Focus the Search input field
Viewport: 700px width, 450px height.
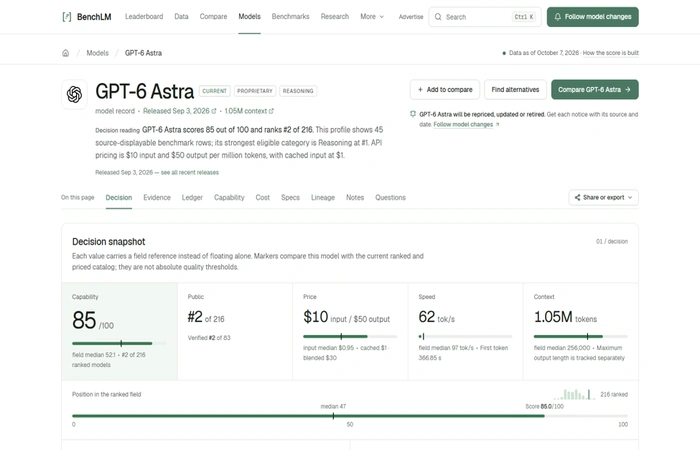(485, 17)
